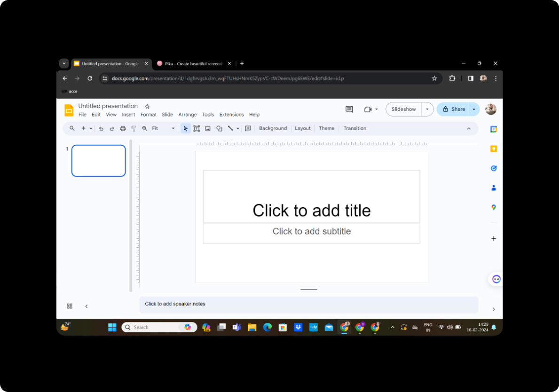Open the Help menu
Viewport: 559px width, 392px height.
coord(254,114)
